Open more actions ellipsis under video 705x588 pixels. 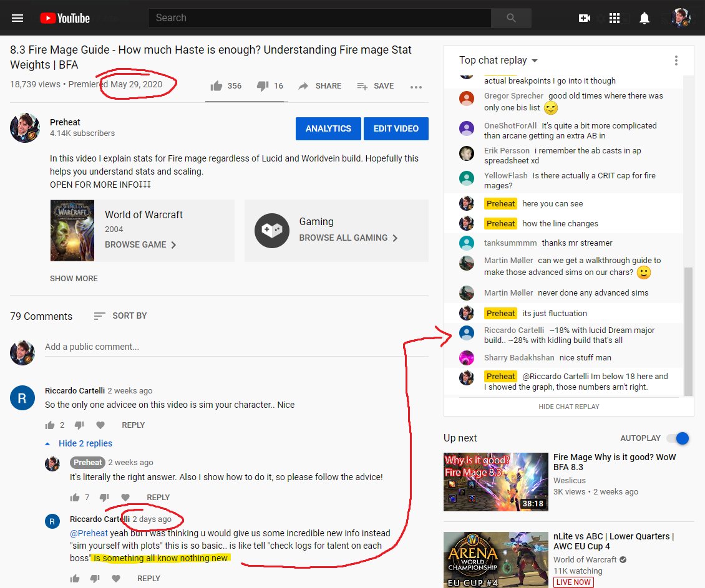pyautogui.click(x=416, y=87)
